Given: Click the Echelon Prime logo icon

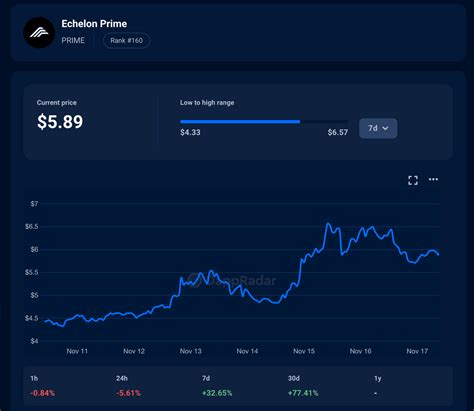Looking at the screenshot, I should pyautogui.click(x=39, y=33).
